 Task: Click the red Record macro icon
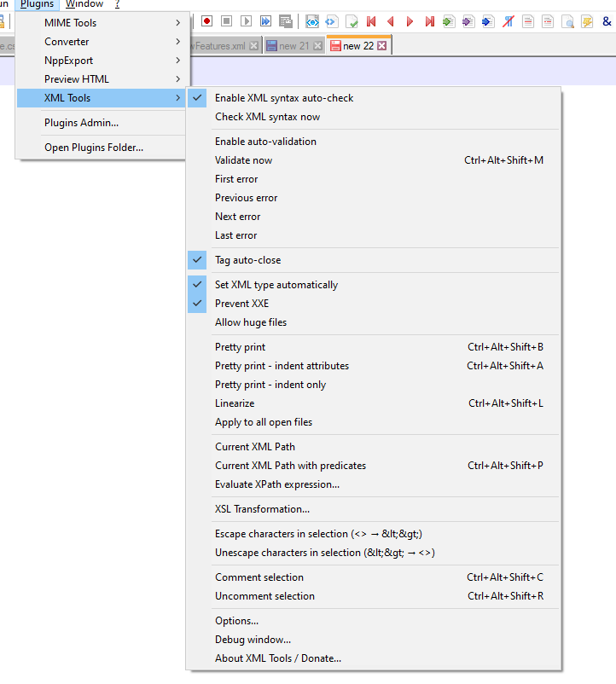(x=206, y=21)
